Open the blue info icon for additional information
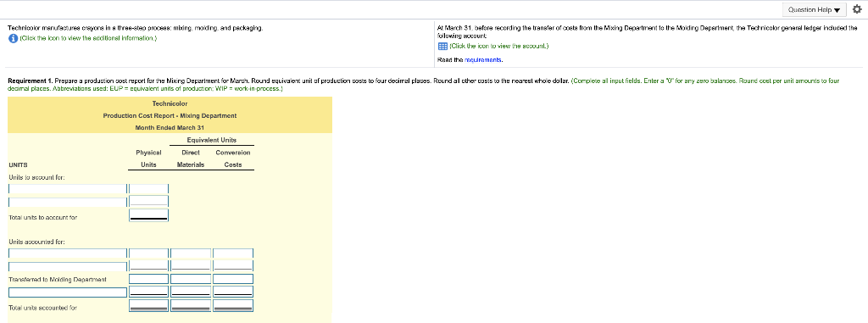The width and height of the screenshot is (868, 323). pos(13,38)
